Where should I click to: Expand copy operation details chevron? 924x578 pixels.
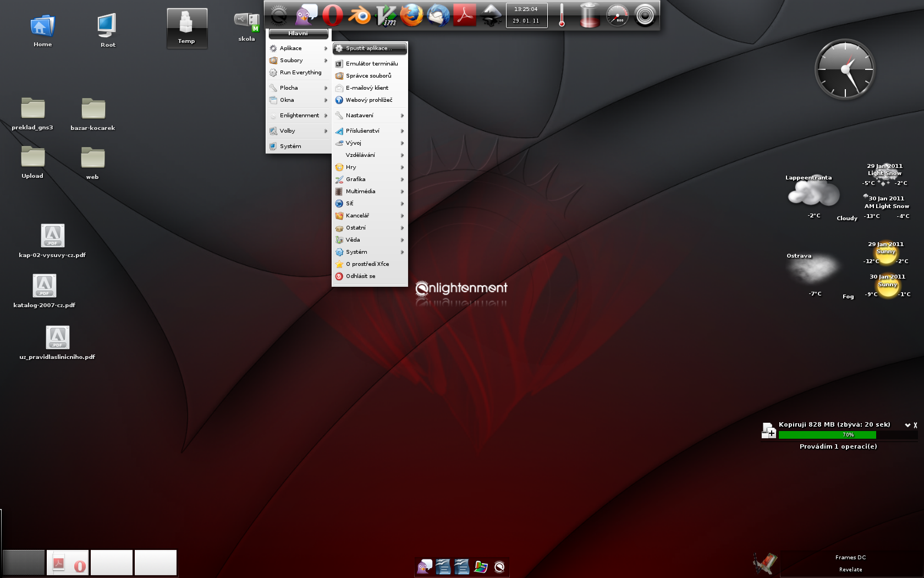click(x=907, y=425)
